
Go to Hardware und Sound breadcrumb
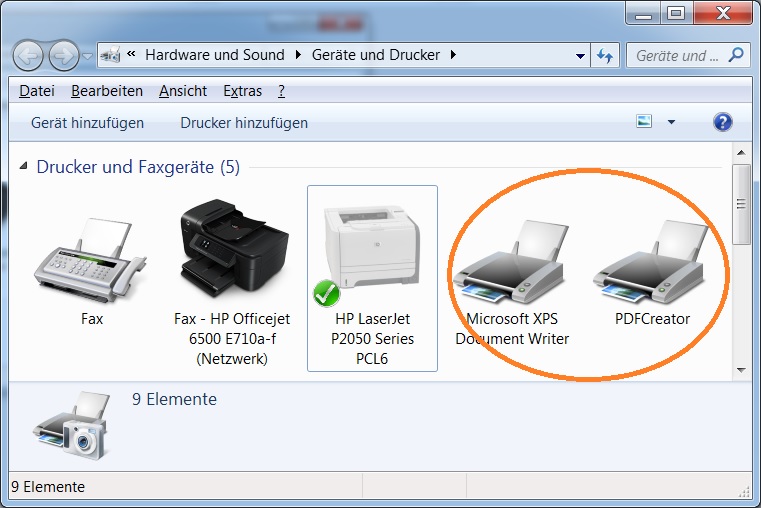pos(215,55)
